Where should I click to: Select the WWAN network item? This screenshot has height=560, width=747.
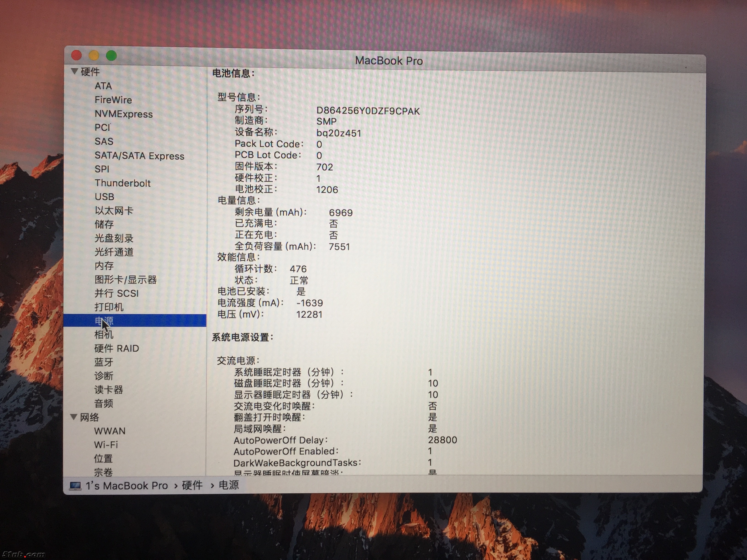click(110, 431)
